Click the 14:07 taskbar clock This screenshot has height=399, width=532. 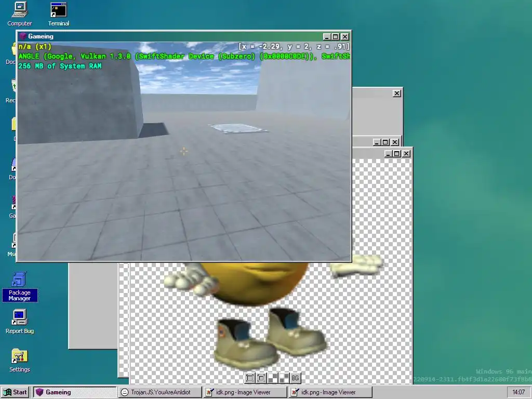[518, 392]
